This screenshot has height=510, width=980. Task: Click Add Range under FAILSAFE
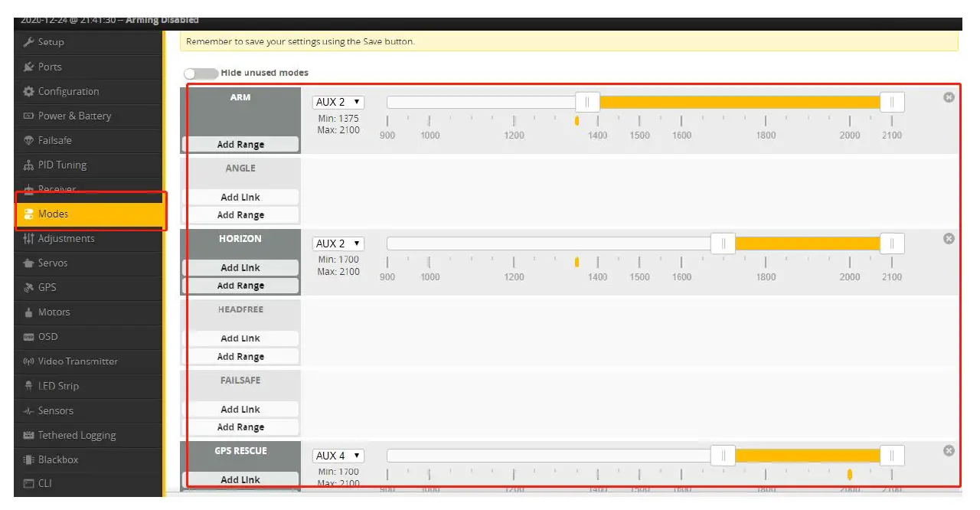coord(240,427)
